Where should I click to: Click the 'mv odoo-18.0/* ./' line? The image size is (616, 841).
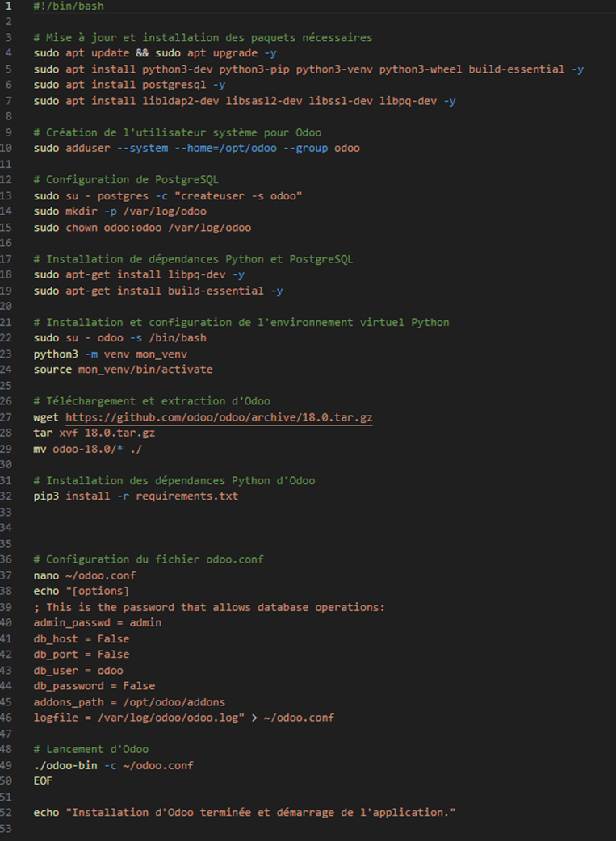pyautogui.click(x=88, y=449)
